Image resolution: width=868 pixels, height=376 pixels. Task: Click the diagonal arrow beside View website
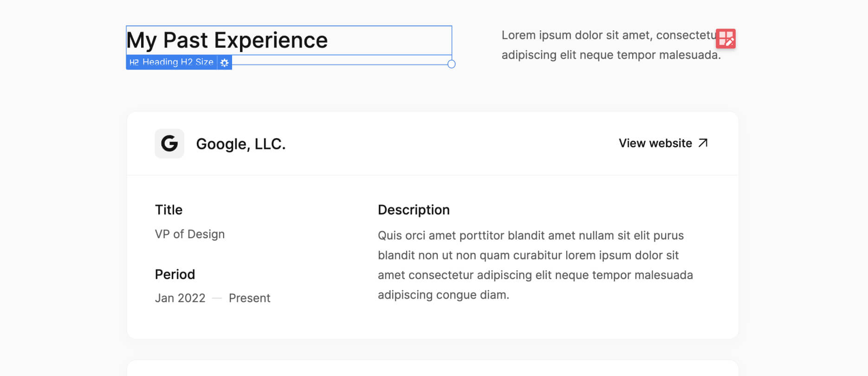coord(702,143)
